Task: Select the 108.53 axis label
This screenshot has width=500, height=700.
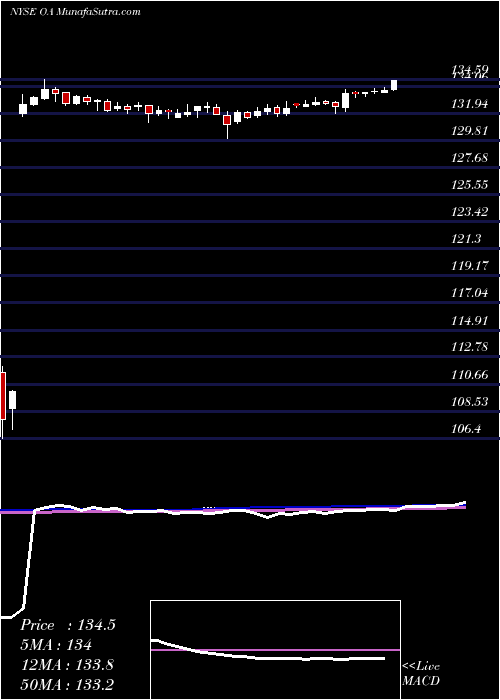Action: [x=470, y=402]
